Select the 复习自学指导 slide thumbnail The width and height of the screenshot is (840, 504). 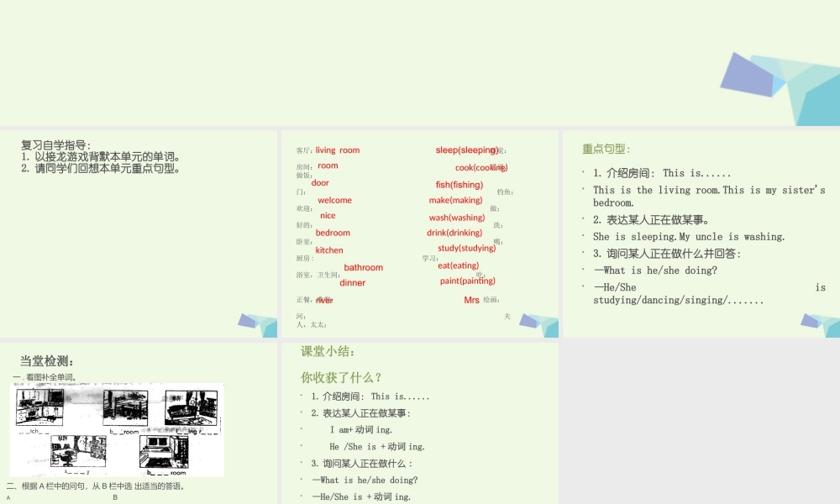coord(139,234)
